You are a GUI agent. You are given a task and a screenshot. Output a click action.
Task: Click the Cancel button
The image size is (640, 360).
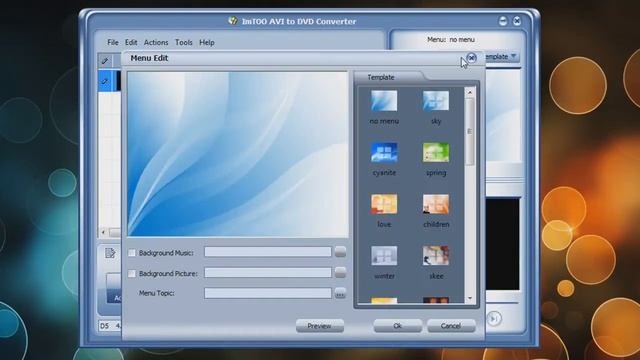tap(451, 326)
